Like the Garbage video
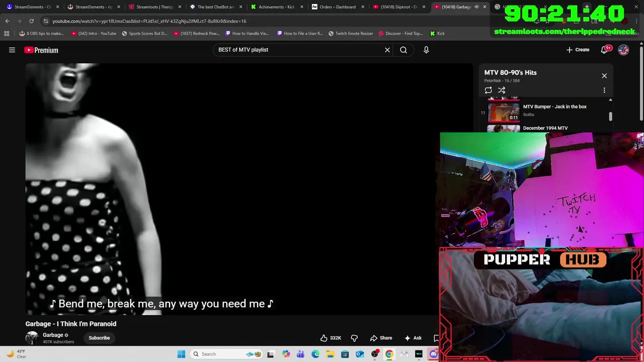Viewport: 644px width, 362px height. pos(331,338)
